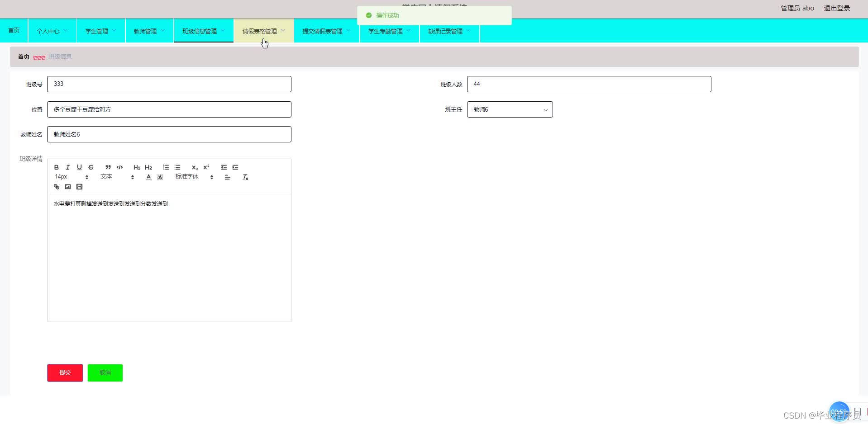Click the 首页 breadcrumb link
The height and width of the screenshot is (424, 868).
pos(24,57)
